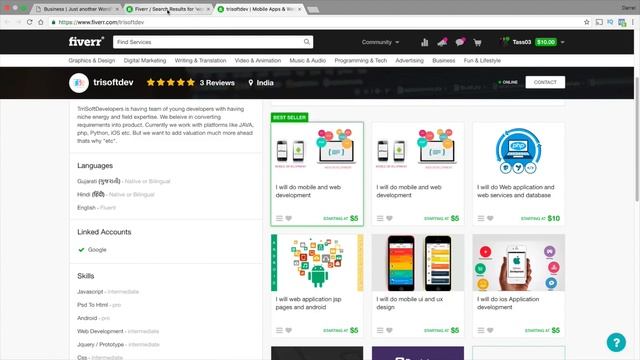Switch to the Business WordPress browser tab
Viewport: 640px width, 360px height.
click(77, 9)
